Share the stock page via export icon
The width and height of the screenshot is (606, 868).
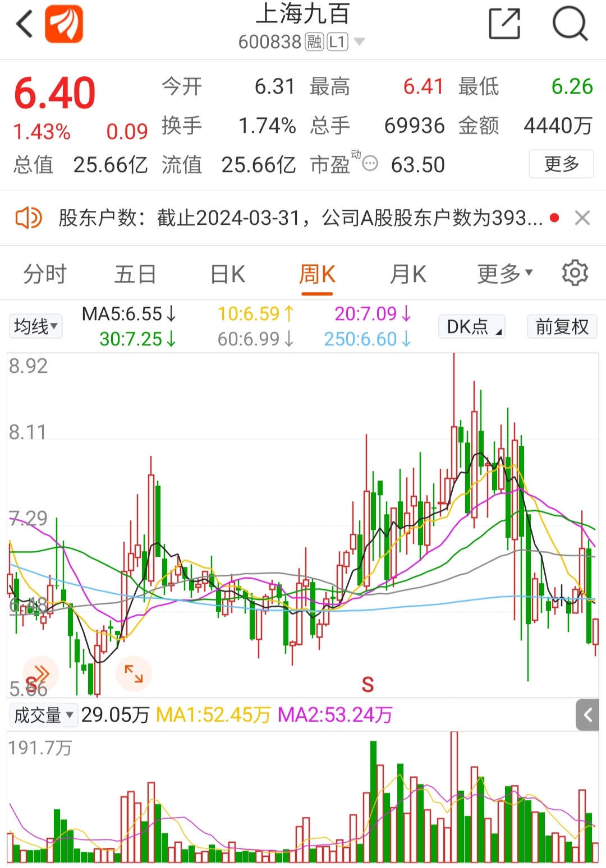(x=504, y=24)
